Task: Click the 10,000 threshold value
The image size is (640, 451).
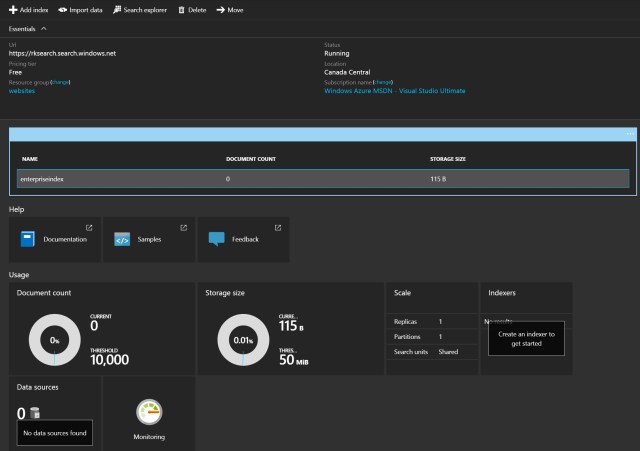Action: (109, 360)
